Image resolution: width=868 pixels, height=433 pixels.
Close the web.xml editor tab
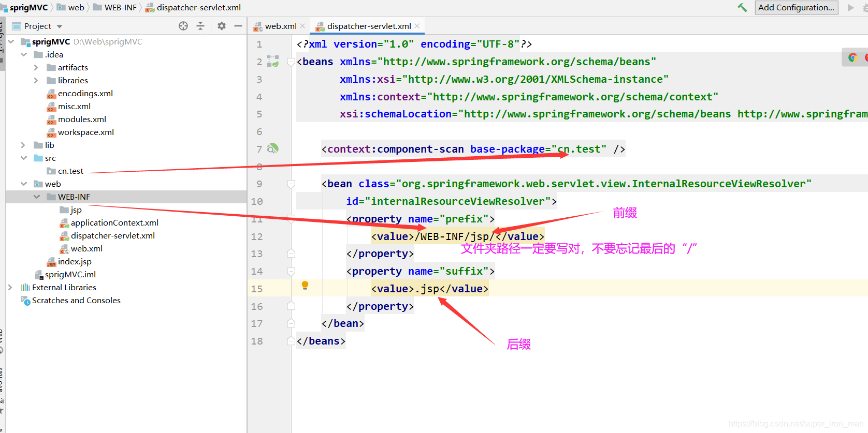pyautogui.click(x=302, y=26)
